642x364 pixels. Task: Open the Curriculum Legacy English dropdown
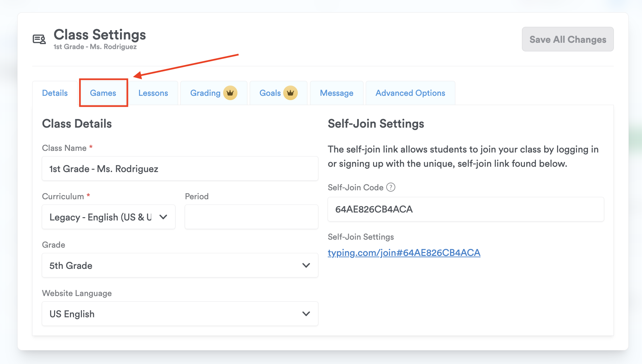[101, 217]
